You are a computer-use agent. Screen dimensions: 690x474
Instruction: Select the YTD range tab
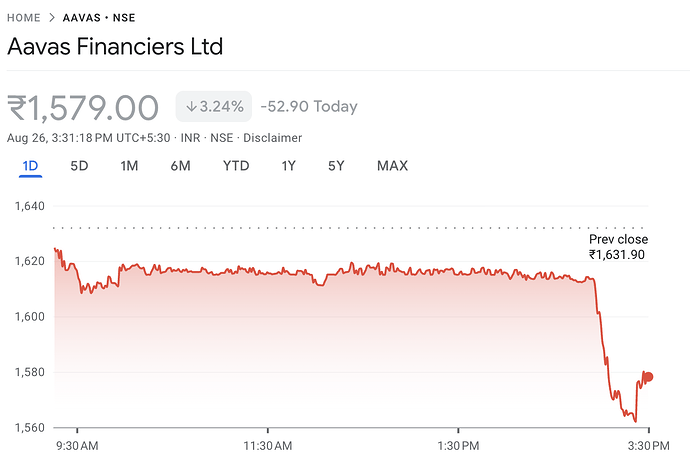click(236, 166)
